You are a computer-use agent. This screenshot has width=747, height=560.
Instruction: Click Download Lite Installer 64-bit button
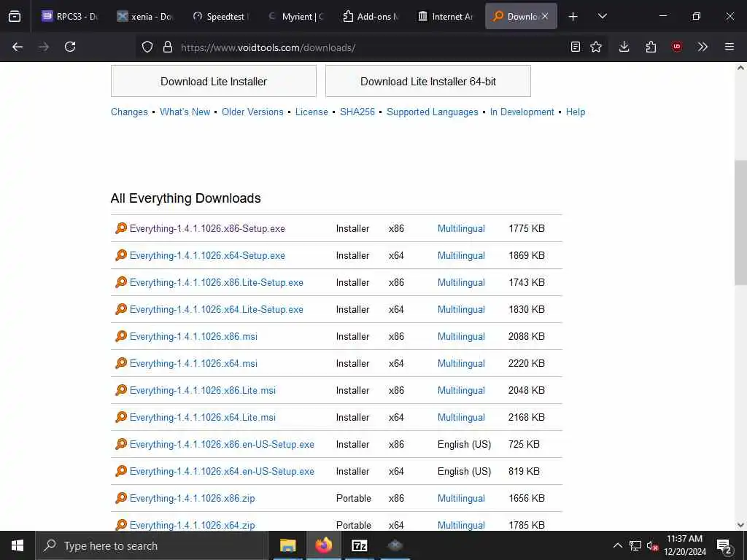click(427, 82)
